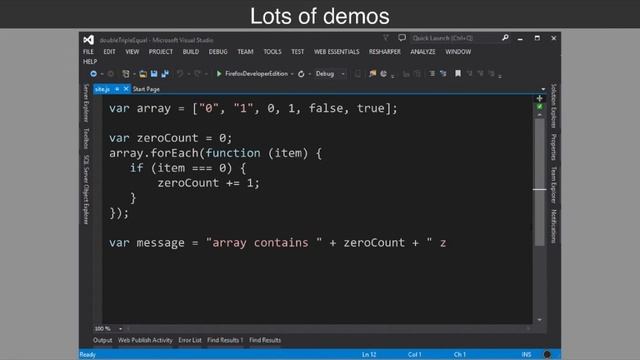
Task: Open the Web Publish Activity tab
Action: click(x=145, y=340)
